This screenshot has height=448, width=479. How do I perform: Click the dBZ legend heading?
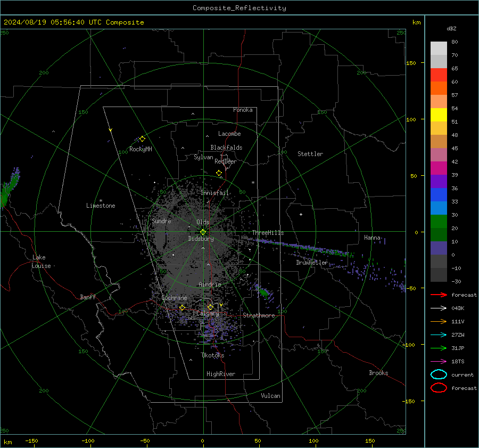point(451,28)
